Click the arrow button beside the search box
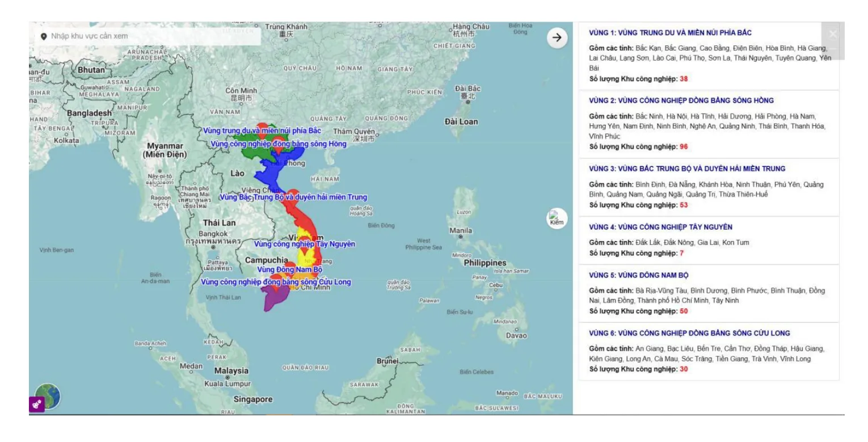The width and height of the screenshot is (868, 442). (x=557, y=37)
